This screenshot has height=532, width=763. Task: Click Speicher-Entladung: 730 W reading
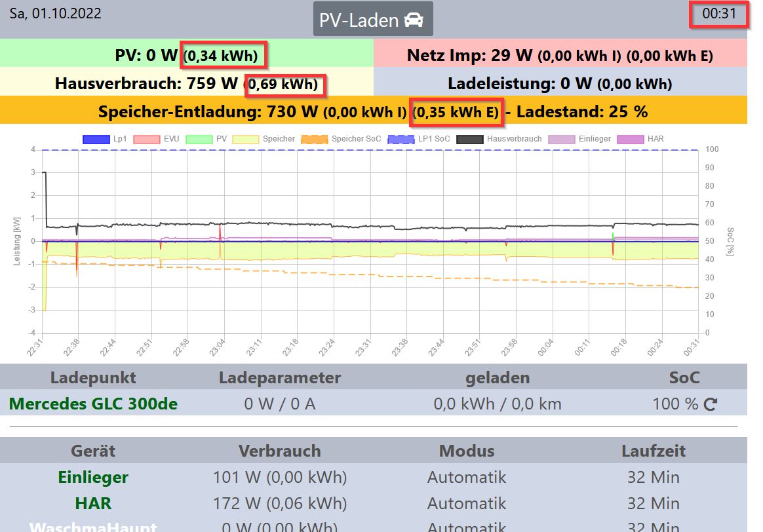click(208, 112)
